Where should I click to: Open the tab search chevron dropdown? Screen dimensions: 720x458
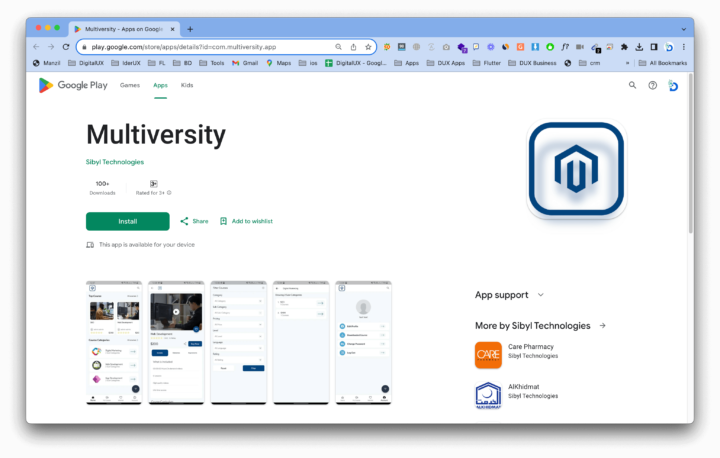[x=684, y=29]
